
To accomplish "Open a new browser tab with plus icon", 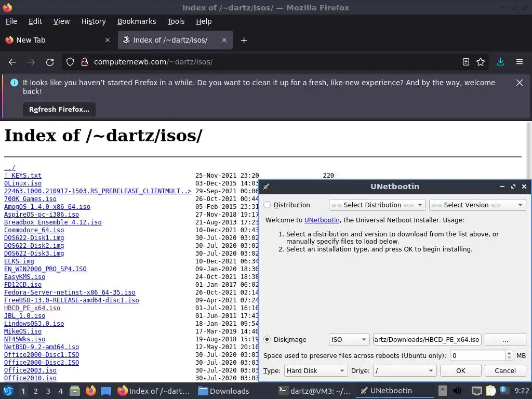I will pos(244,41).
